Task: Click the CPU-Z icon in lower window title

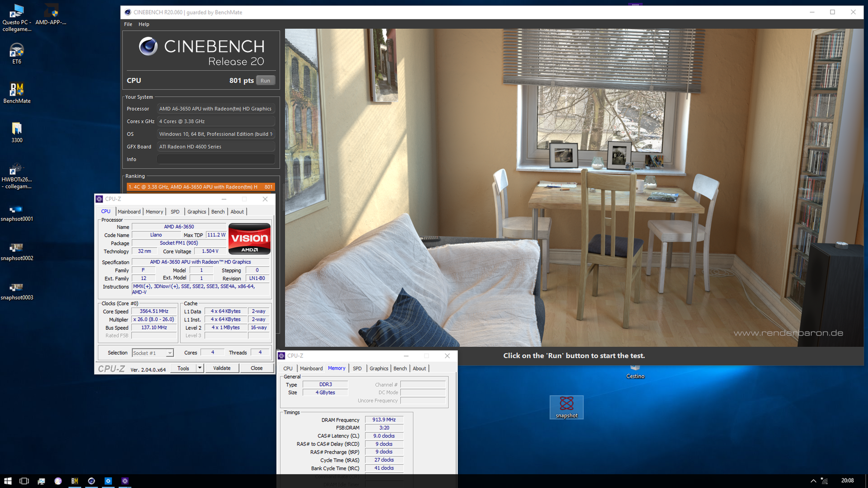Action: [282, 356]
